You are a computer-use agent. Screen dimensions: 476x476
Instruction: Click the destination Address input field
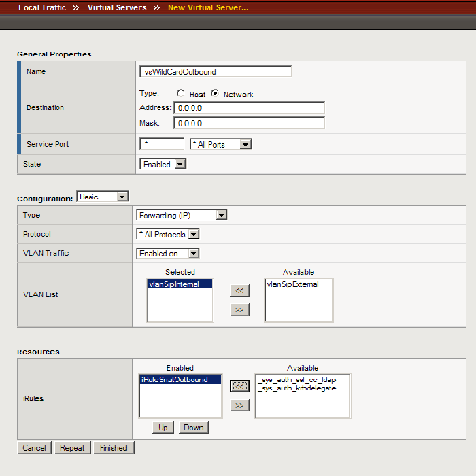pos(249,108)
